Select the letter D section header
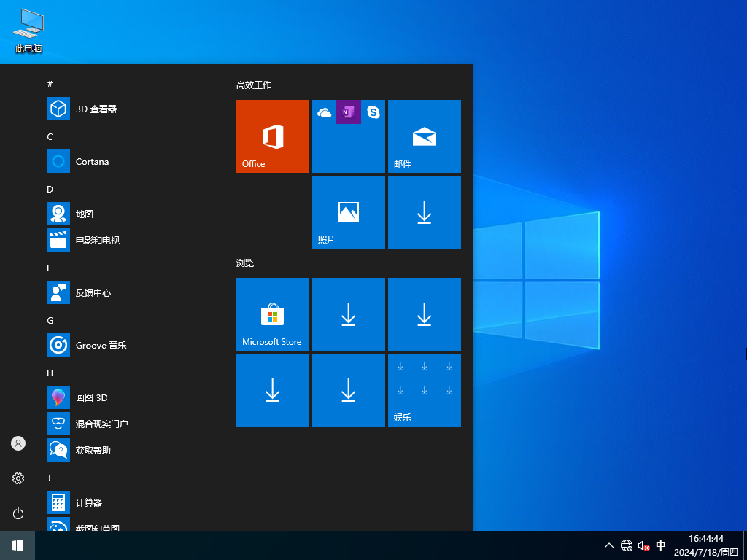The height and width of the screenshot is (560, 747). (x=50, y=189)
